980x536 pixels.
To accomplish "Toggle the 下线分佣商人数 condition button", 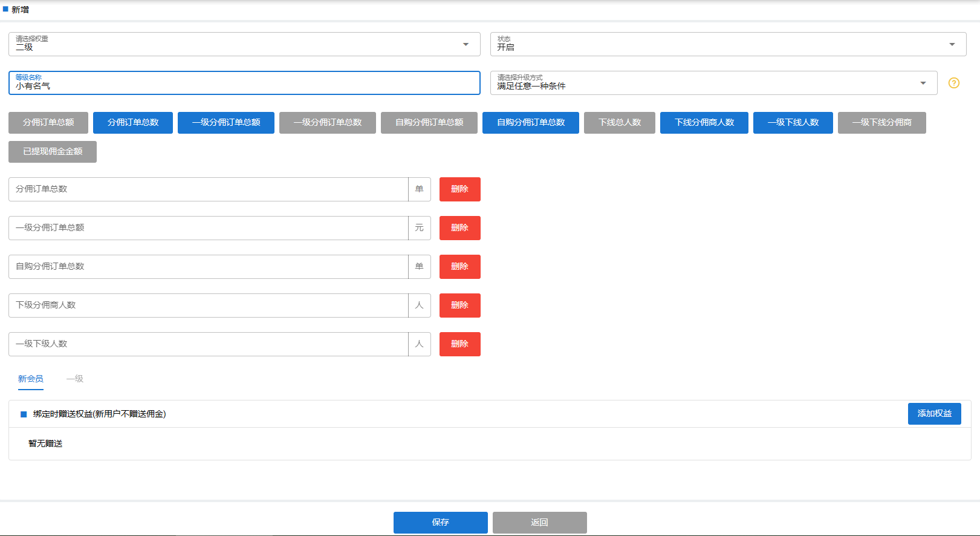I will pos(704,123).
